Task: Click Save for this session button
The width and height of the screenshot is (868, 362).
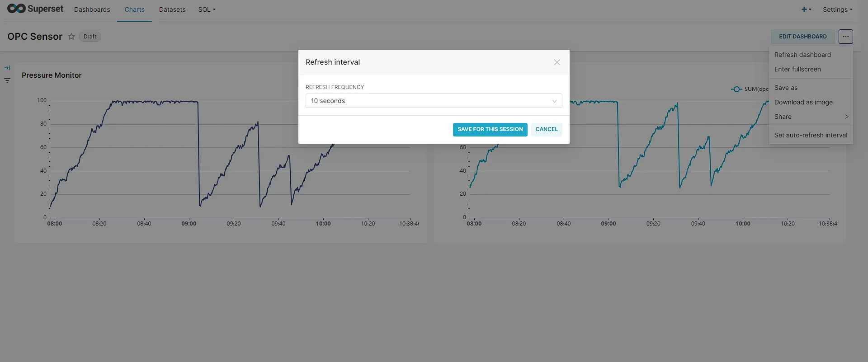Action: [490, 129]
